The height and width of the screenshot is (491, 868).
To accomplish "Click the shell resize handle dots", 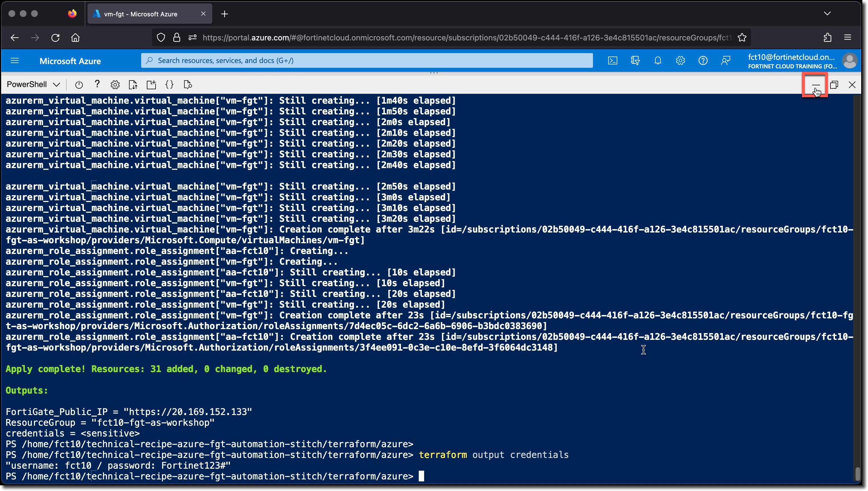I will coord(434,73).
